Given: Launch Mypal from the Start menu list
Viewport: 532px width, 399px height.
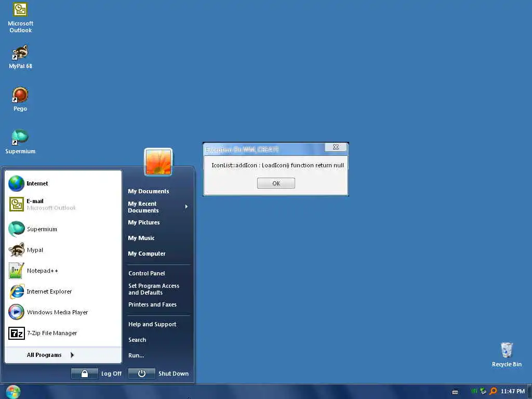Looking at the screenshot, I should click(x=63, y=250).
